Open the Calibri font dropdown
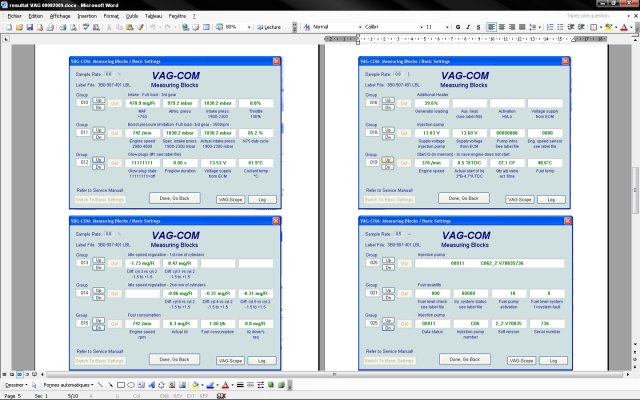The image size is (640, 400). pyautogui.click(x=421, y=27)
